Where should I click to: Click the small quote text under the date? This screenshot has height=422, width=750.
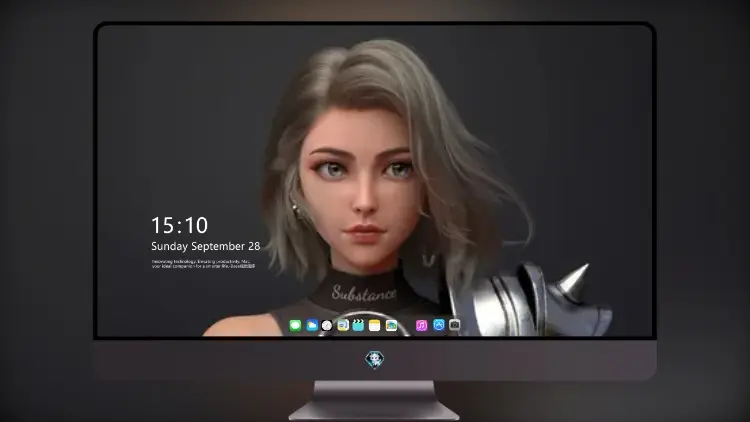203,264
